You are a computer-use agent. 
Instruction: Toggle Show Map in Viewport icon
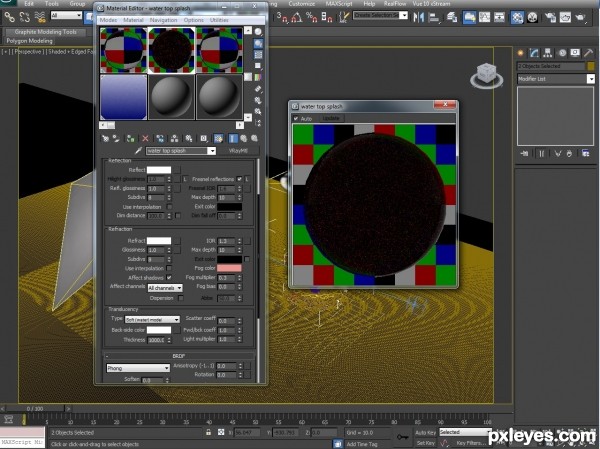(x=218, y=139)
